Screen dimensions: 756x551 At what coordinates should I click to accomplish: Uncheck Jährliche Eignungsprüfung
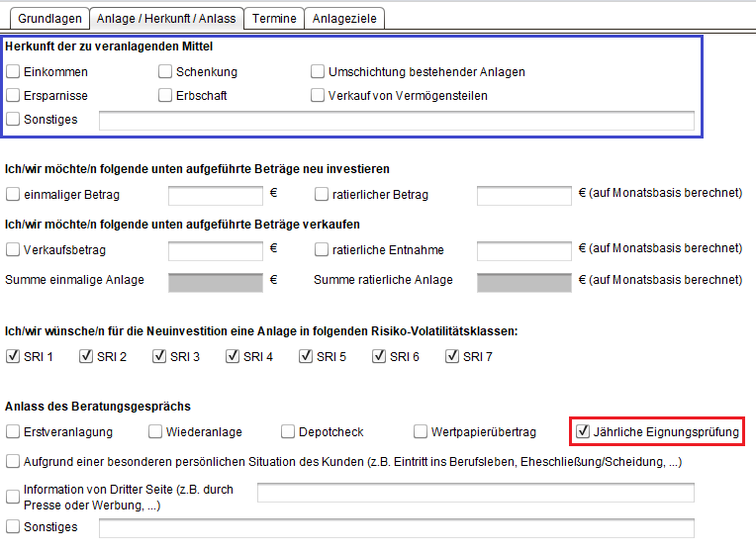583,431
